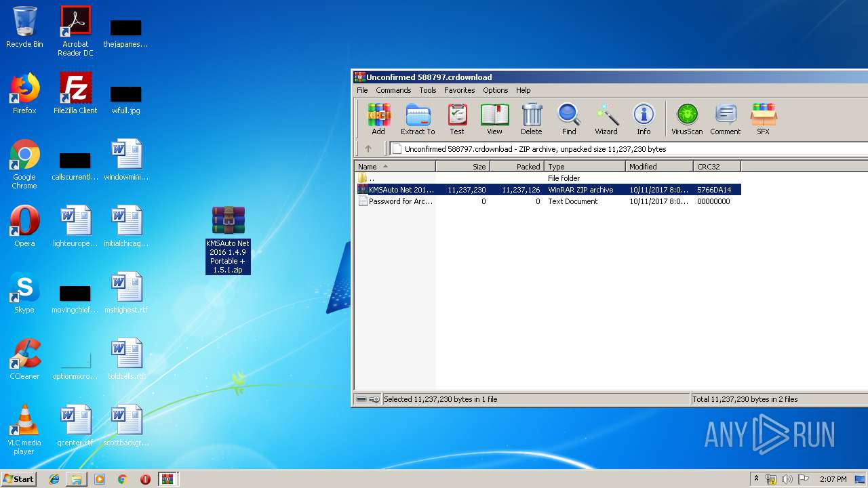The width and height of the screenshot is (868, 488).
Task: Select the KMSAuto Net zip file on desktop
Action: pos(228,240)
